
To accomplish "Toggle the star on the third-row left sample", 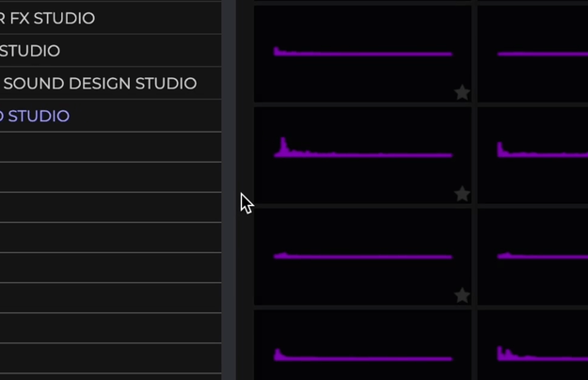I will point(462,295).
